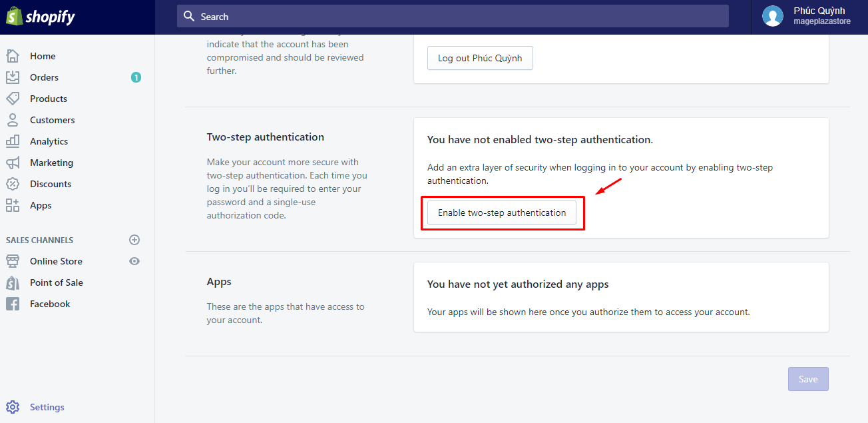This screenshot has height=423, width=868.
Task: Click 'You have not yet authorized any apps' text
Action: 518,284
